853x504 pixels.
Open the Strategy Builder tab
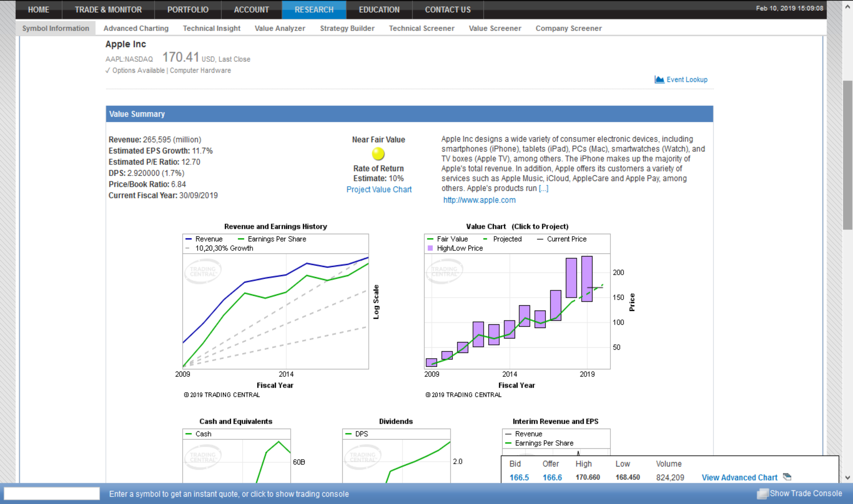tap(347, 28)
